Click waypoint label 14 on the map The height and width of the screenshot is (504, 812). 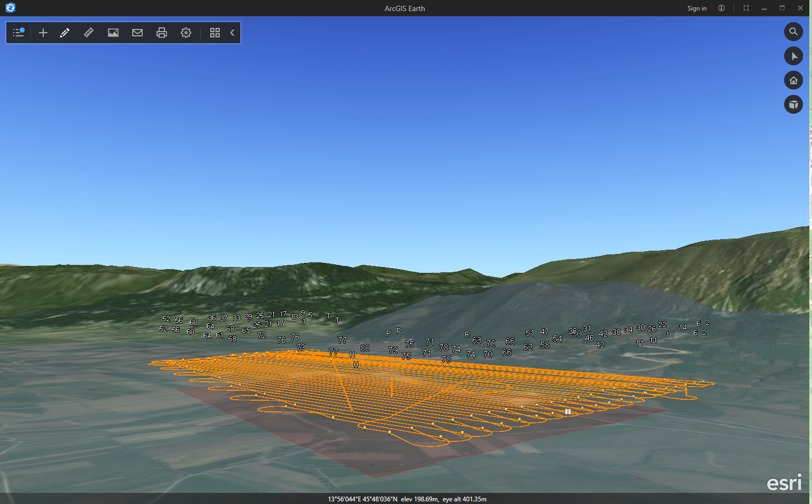683,327
